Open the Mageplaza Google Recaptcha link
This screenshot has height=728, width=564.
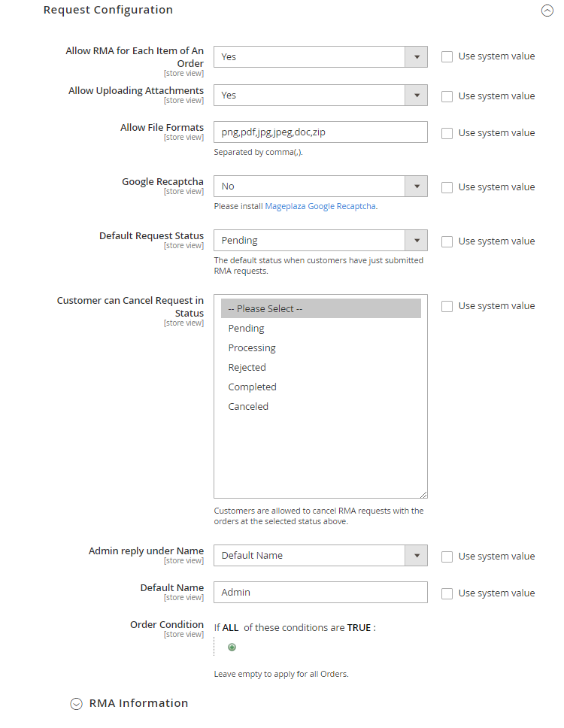pyautogui.click(x=320, y=206)
